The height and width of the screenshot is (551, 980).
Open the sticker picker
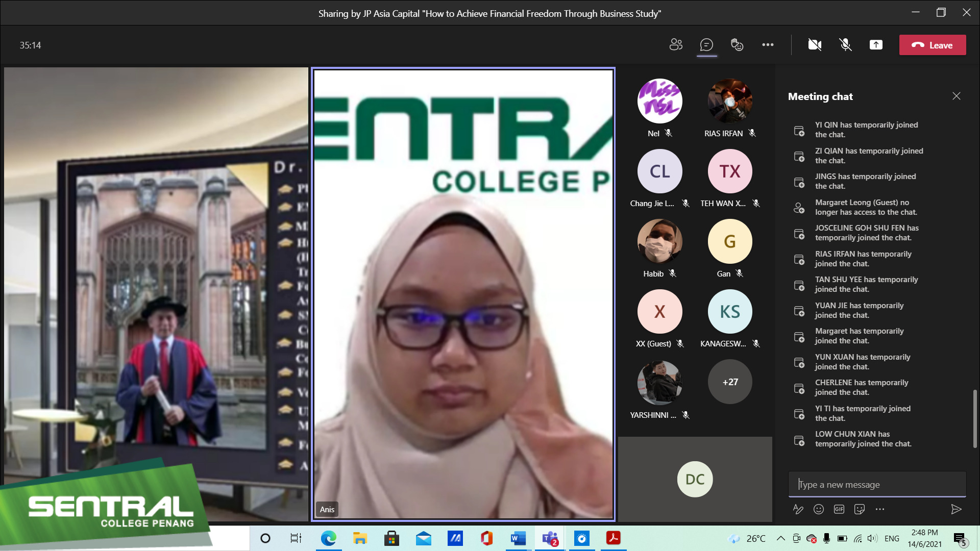pyautogui.click(x=860, y=509)
